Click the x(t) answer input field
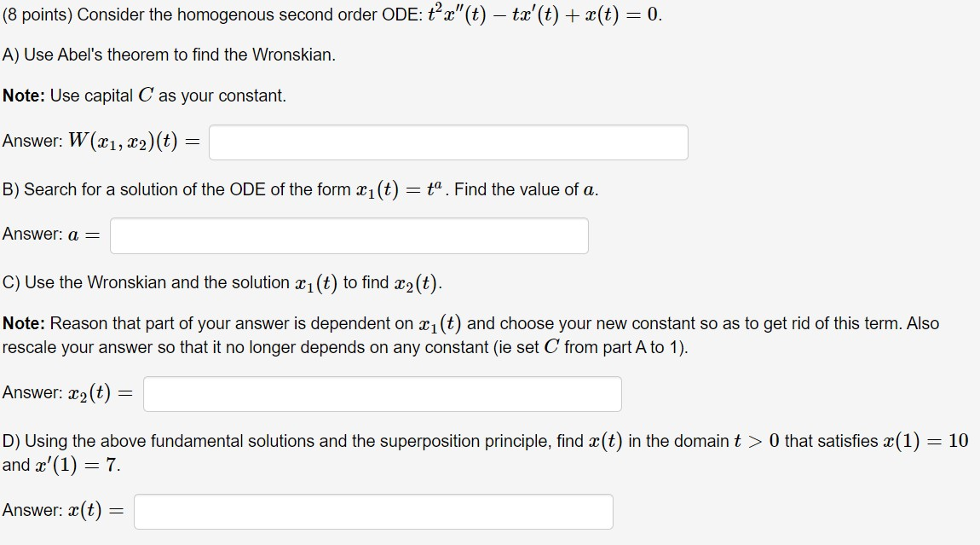Image resolution: width=980 pixels, height=545 pixels. tap(372, 511)
